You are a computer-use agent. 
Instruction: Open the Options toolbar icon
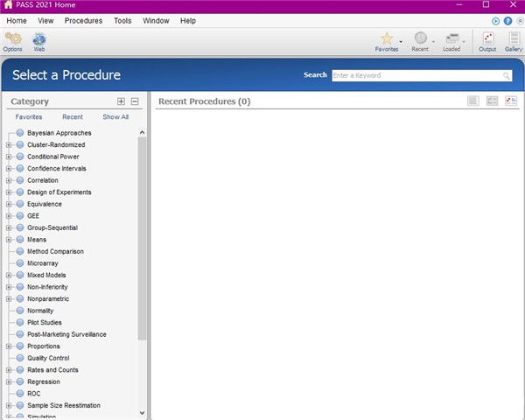(x=13, y=41)
